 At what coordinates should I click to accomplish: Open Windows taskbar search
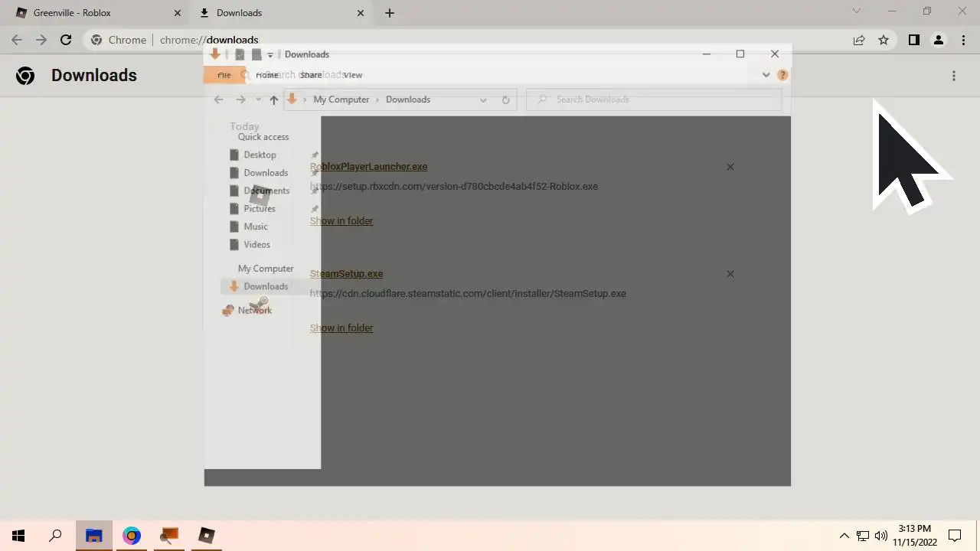(x=55, y=536)
